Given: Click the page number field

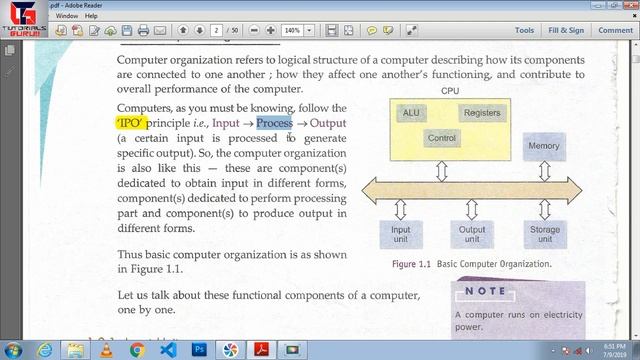Looking at the screenshot, I should pos(216,30).
